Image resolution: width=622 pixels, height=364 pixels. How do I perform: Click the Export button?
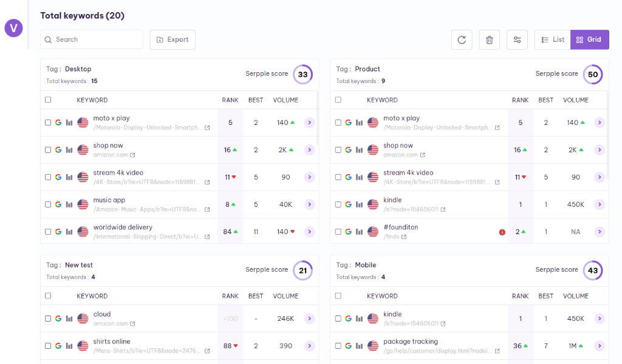click(x=173, y=39)
